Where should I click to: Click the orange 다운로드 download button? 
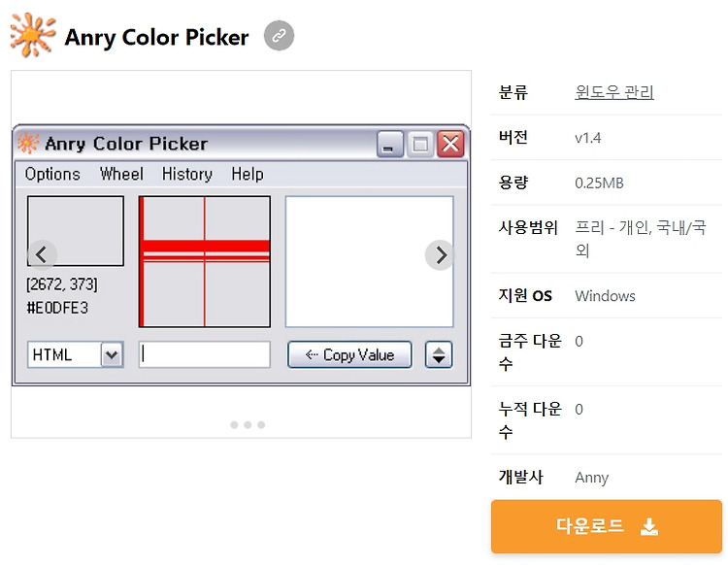pos(607,526)
